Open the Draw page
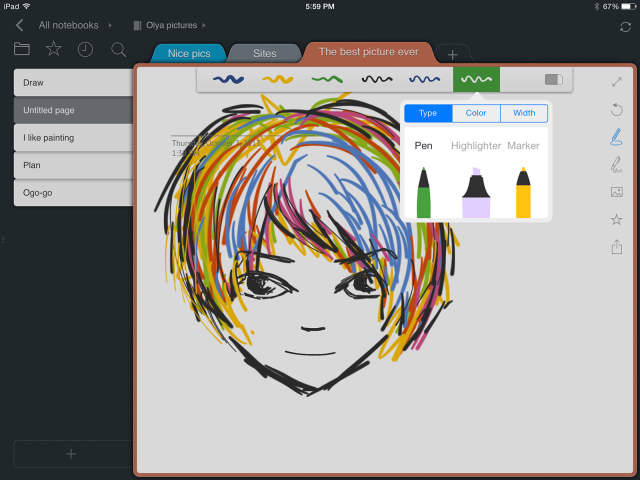 point(73,82)
